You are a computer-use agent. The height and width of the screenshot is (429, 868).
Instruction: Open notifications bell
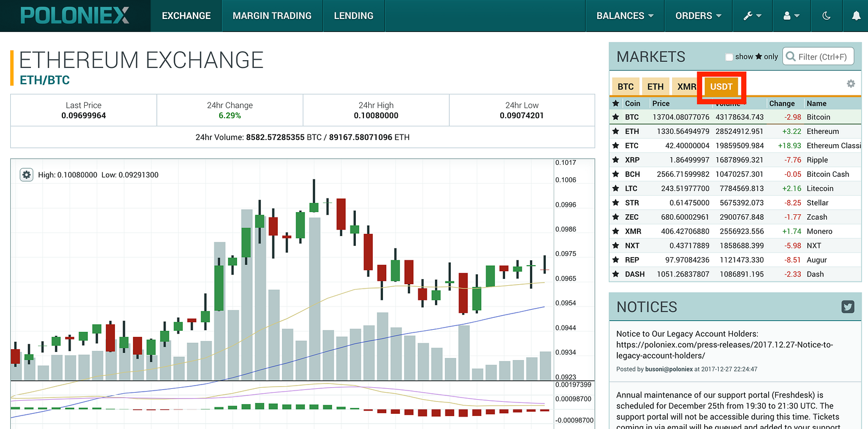(856, 16)
